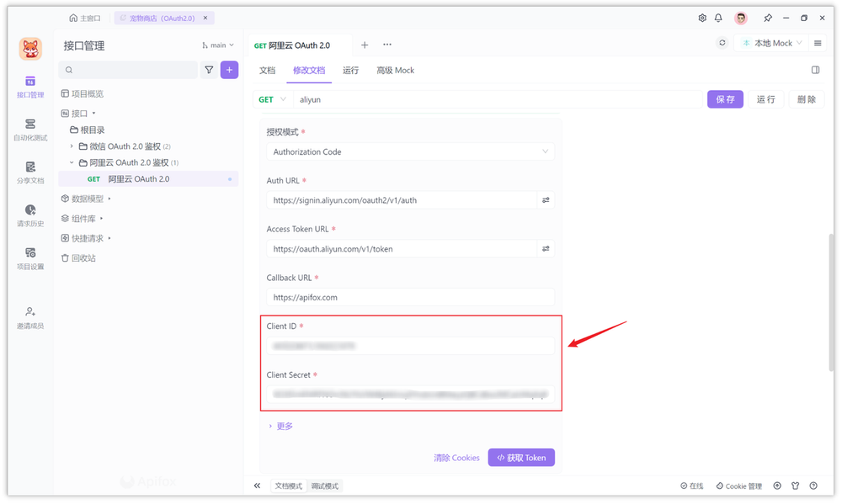The image size is (842, 504).
Task: Switch to the 高级 Mock tab
Action: click(394, 71)
